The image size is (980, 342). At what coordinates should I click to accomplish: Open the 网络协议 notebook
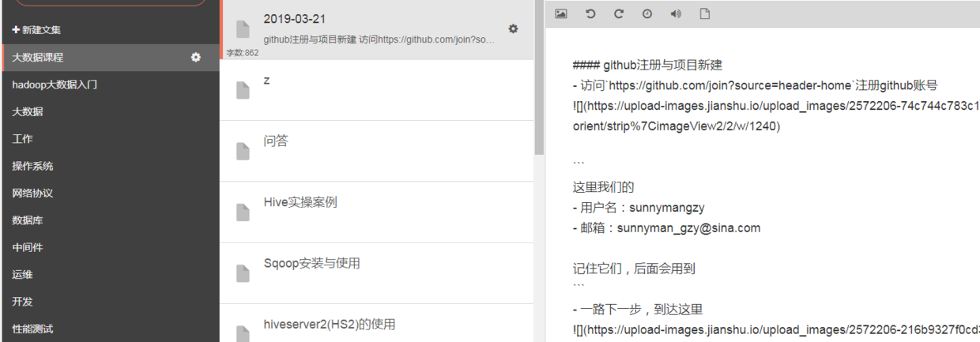point(110,193)
